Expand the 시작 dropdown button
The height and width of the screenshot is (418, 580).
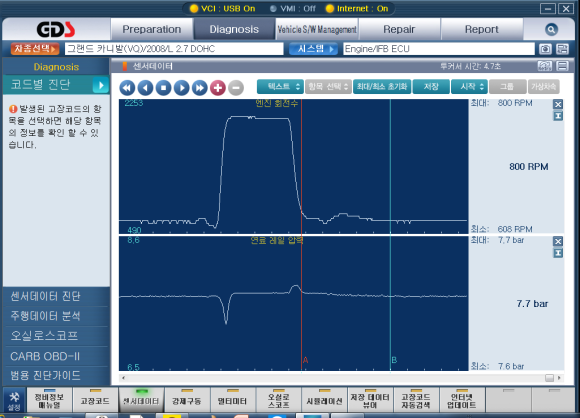click(469, 87)
